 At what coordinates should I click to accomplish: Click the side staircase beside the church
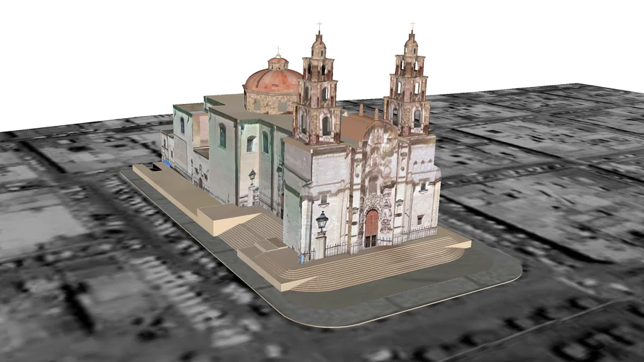click(x=253, y=231)
